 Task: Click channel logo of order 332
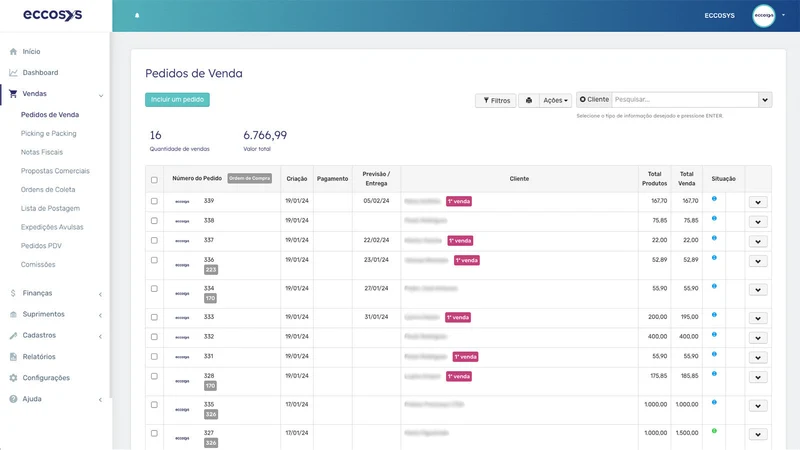[x=182, y=337]
